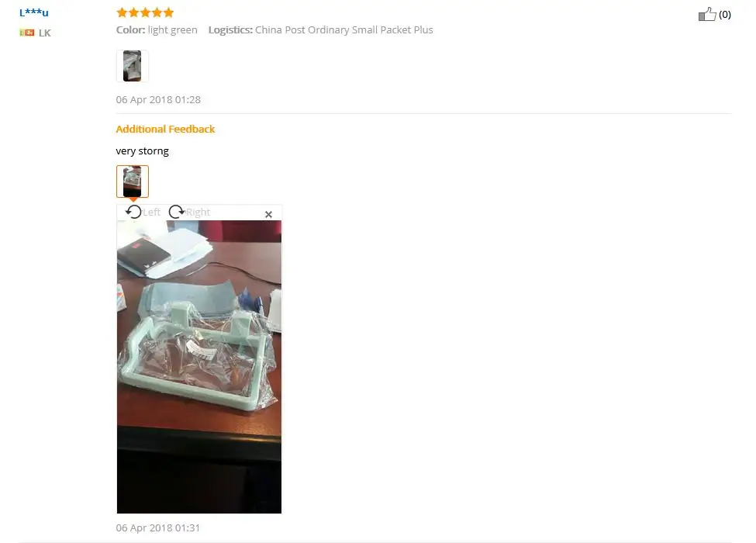Open the first review photo thumbnail

point(132,66)
